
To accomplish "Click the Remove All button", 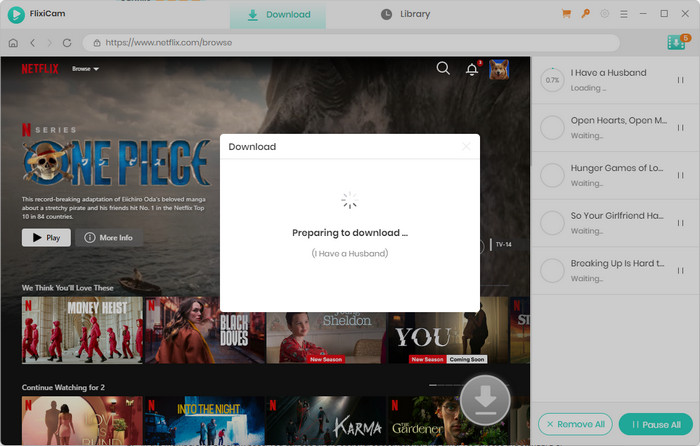I will tap(575, 425).
